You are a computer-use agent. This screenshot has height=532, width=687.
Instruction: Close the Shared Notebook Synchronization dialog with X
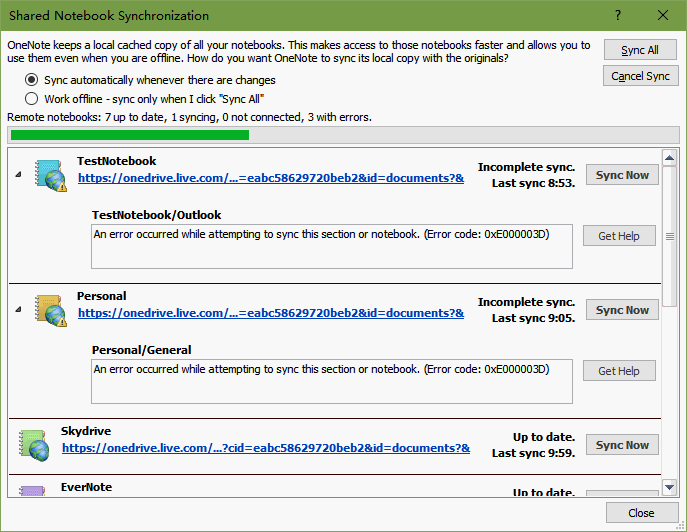pos(663,15)
